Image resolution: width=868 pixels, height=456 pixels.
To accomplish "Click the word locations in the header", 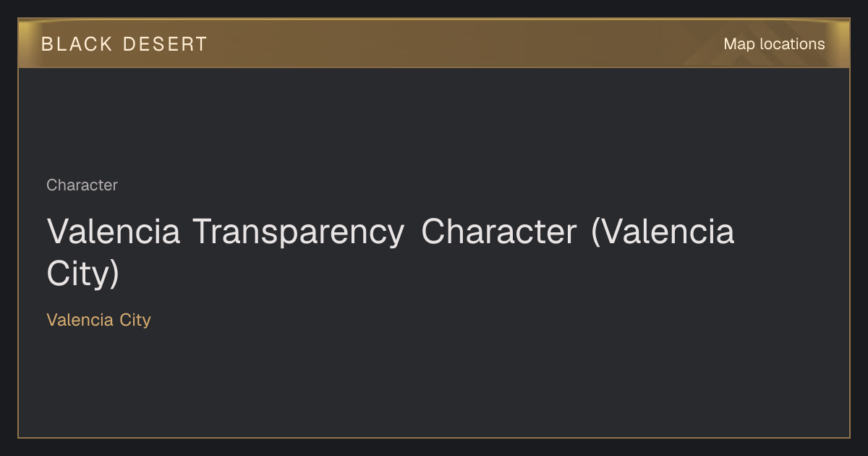I will (x=792, y=44).
